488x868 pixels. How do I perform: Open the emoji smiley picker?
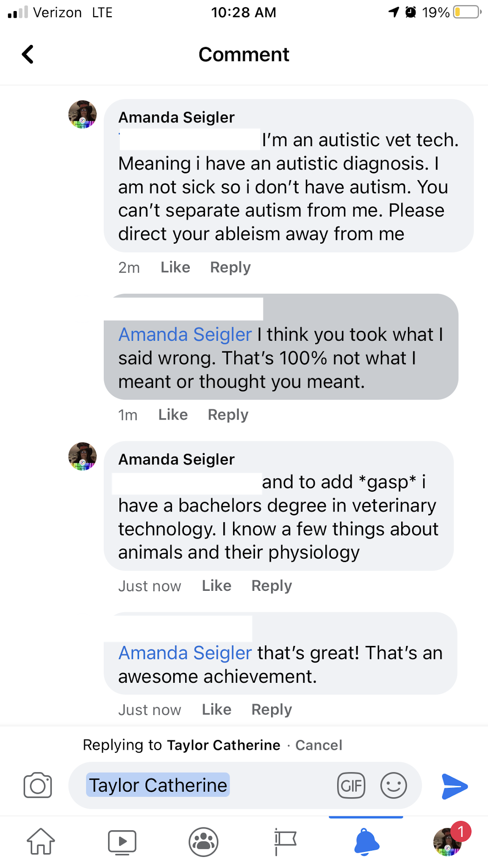click(x=394, y=785)
